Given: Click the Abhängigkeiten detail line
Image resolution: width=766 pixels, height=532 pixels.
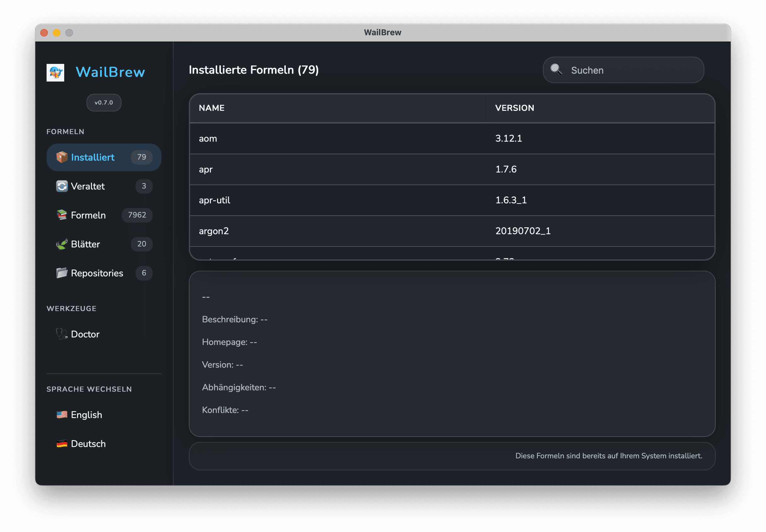Looking at the screenshot, I should 239,387.
